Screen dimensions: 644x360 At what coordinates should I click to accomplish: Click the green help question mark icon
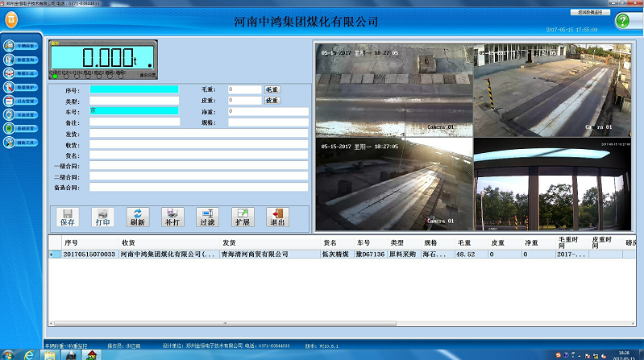(621, 22)
